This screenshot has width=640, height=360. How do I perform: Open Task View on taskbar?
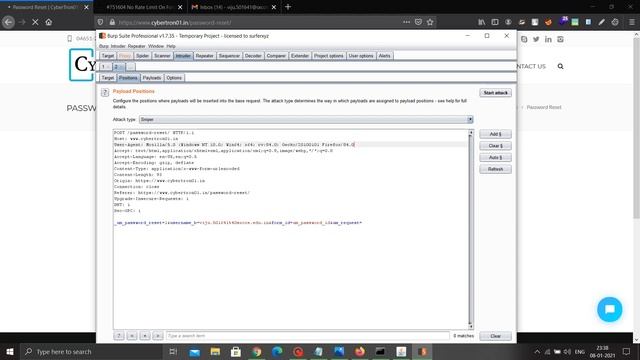(x=173, y=351)
